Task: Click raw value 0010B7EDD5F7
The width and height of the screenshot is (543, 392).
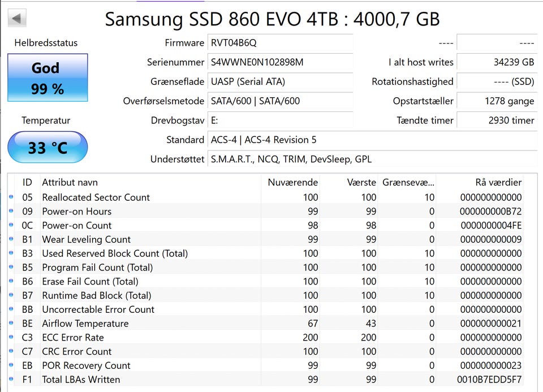Action: [x=489, y=380]
